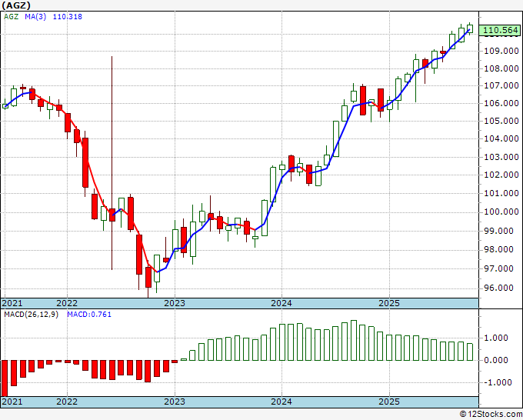The image size is (523, 420).
Task: Click 2021 on the price chart timeline
Action: [12, 303]
